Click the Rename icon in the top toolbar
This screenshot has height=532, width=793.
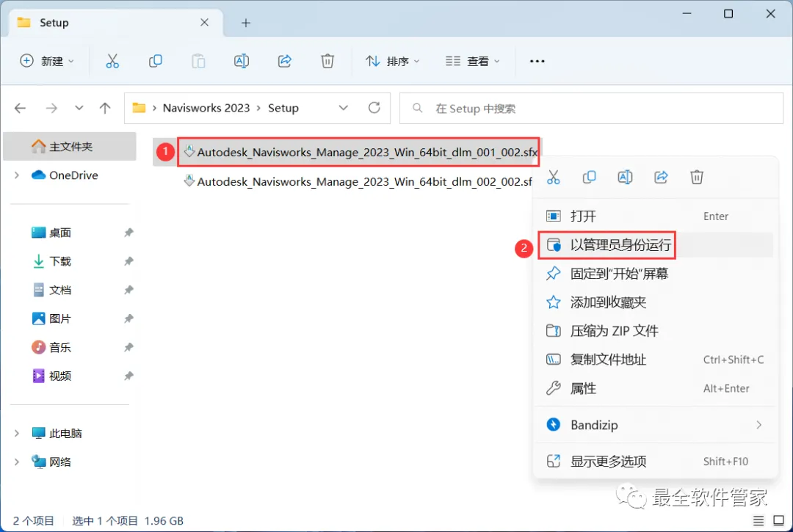pyautogui.click(x=242, y=61)
